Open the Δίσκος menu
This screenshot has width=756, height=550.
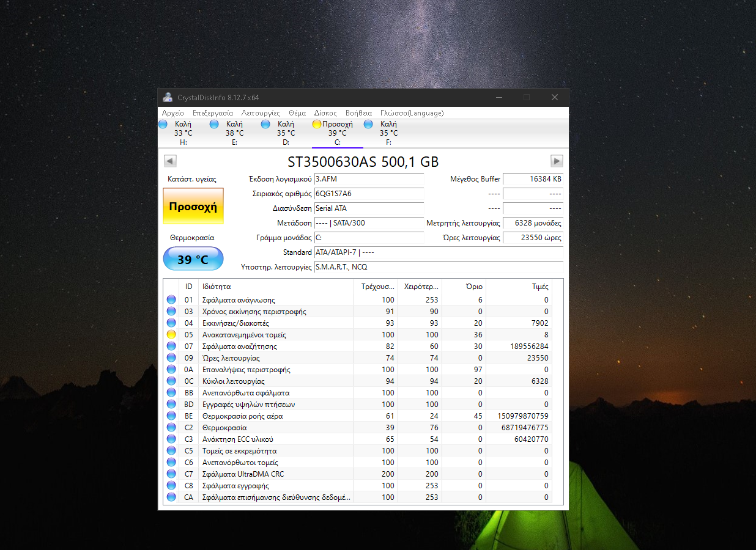[x=325, y=113]
